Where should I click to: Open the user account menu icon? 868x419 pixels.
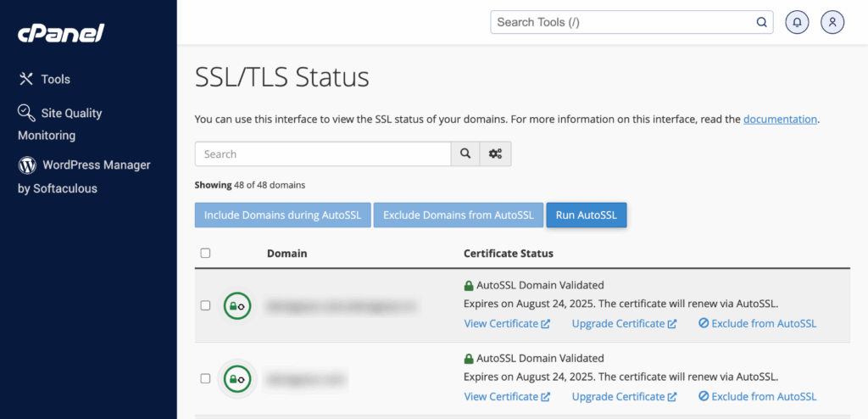pyautogui.click(x=832, y=23)
